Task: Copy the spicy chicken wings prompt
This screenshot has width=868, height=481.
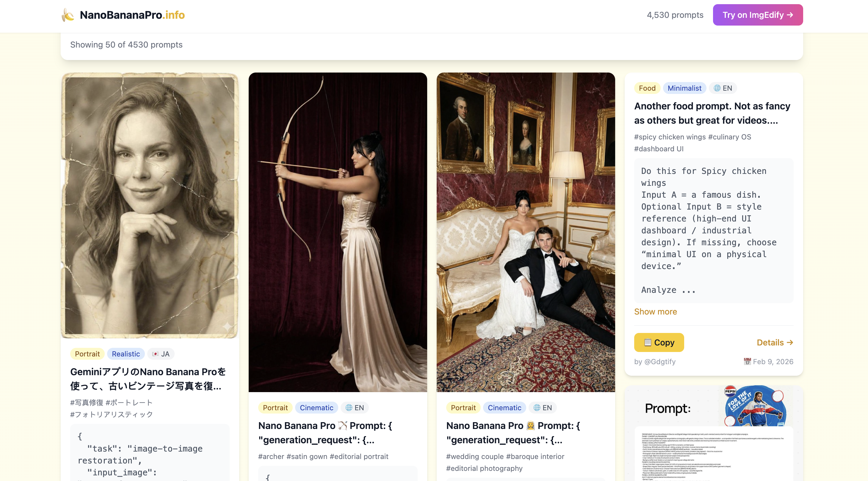Action: pyautogui.click(x=659, y=342)
